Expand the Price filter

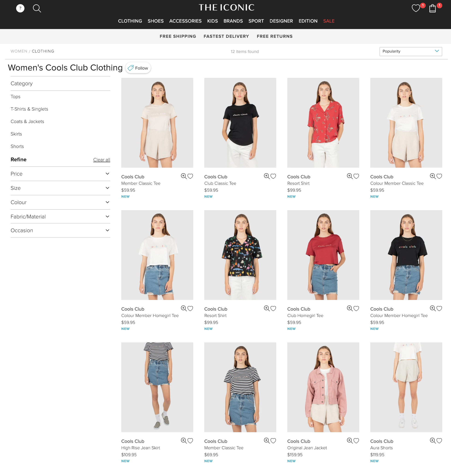[x=60, y=174]
